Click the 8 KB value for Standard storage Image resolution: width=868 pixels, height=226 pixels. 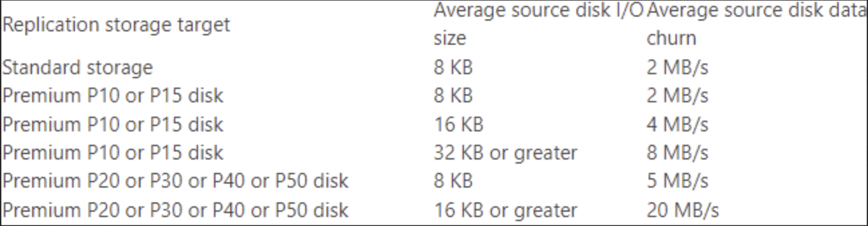point(453,68)
